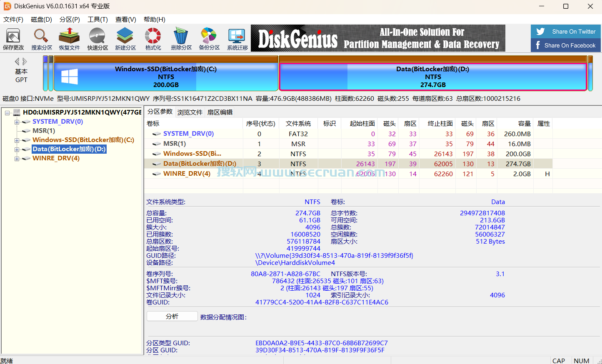Expand Windows-SSD (C:) tree node
602x364 pixels.
17,140
